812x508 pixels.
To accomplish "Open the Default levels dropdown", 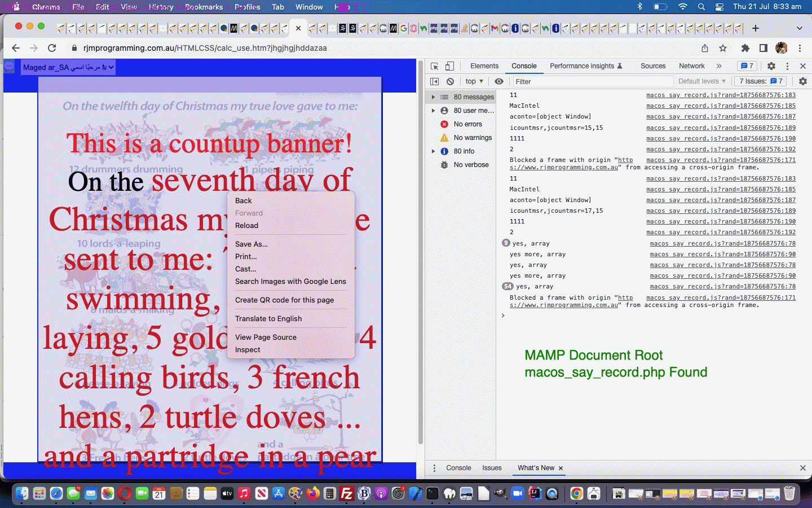I will [701, 81].
